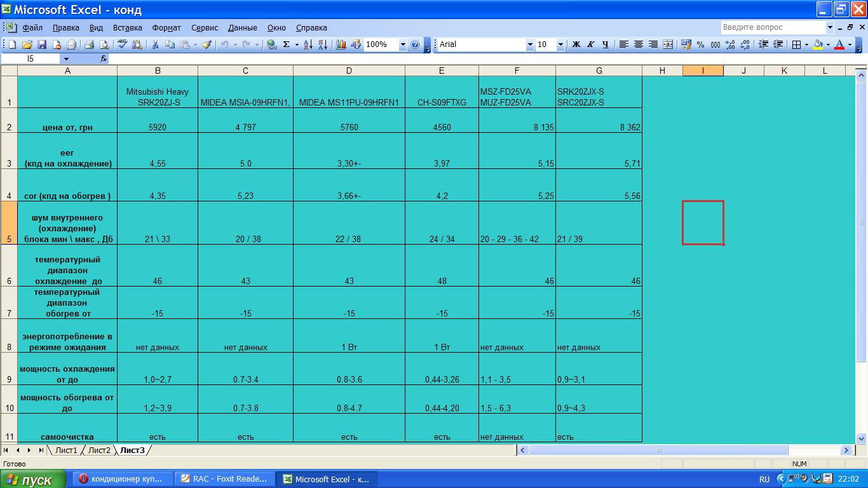This screenshot has height=488, width=868.
Task: Jump to the last sheet tab arrow
Action: pos(41,450)
